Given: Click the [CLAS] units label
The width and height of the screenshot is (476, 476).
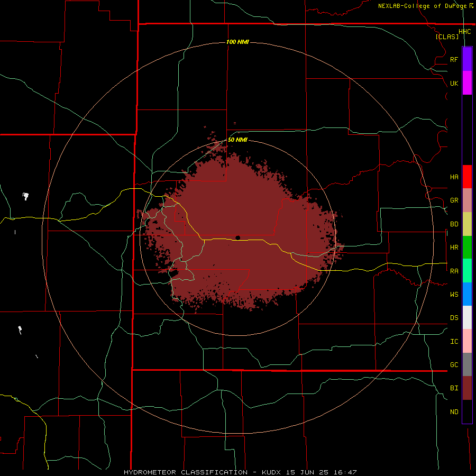Looking at the screenshot, I should [447, 36].
